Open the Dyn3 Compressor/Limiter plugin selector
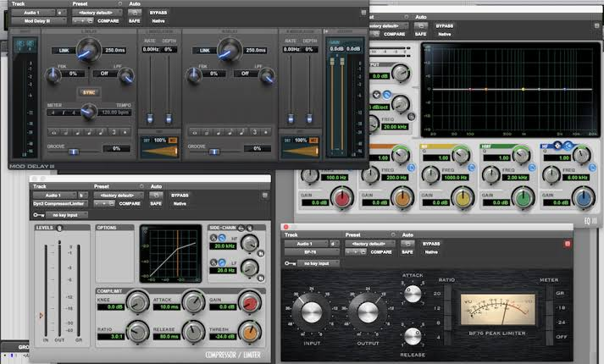This screenshot has height=364, width=604. [60, 203]
